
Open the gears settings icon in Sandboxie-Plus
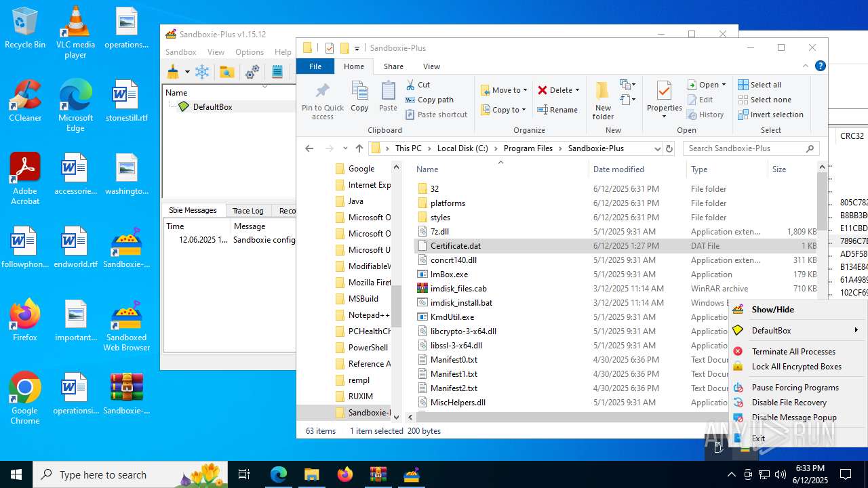tap(252, 72)
